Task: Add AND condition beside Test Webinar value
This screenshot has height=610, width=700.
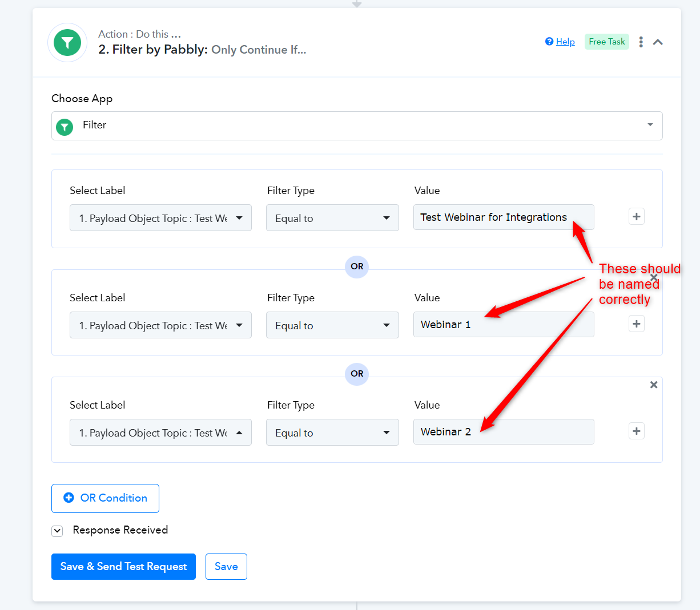Action: (x=637, y=217)
